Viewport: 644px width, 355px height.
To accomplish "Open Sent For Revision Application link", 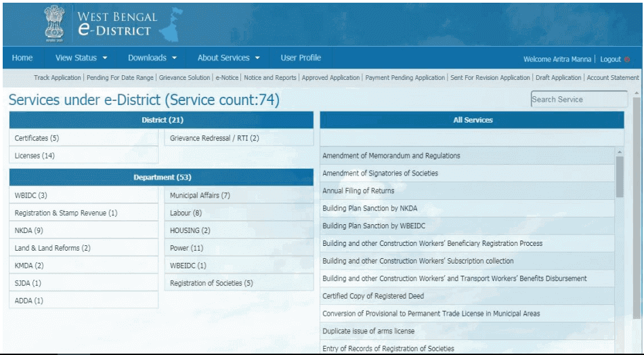I will coord(490,78).
